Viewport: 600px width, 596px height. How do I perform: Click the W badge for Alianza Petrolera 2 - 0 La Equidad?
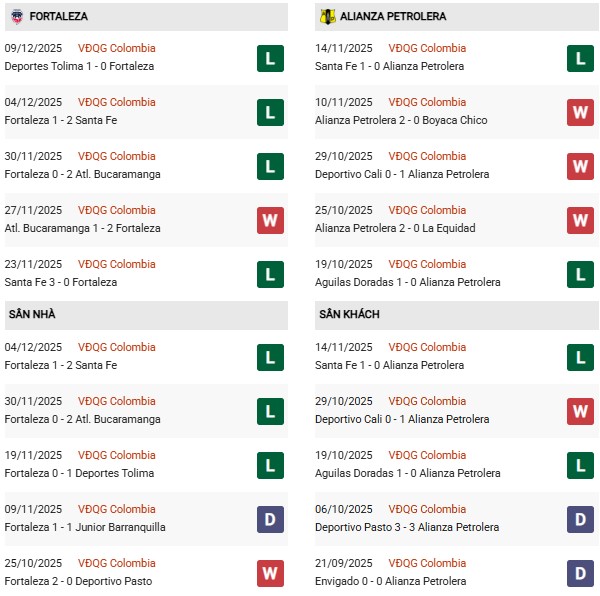580,220
